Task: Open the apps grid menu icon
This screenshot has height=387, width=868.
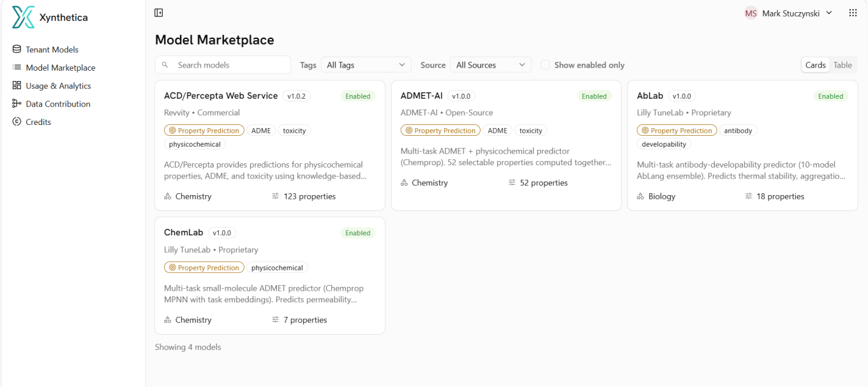Action: tap(853, 13)
